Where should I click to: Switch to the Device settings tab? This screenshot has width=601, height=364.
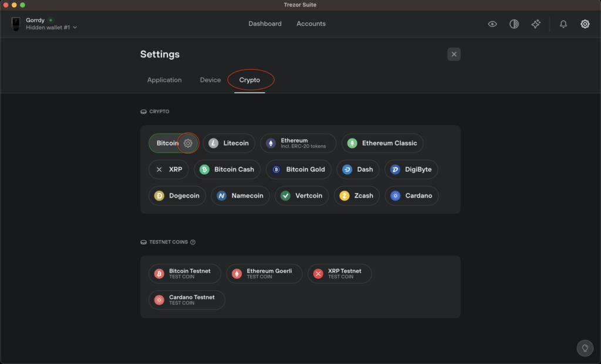tap(210, 80)
